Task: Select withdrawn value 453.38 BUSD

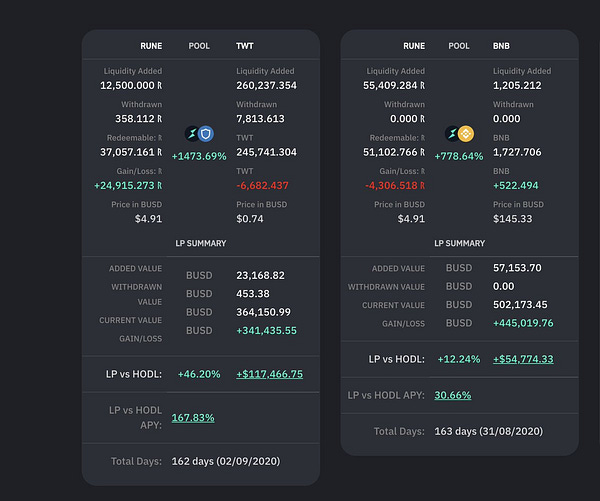Action: pyautogui.click(x=253, y=294)
